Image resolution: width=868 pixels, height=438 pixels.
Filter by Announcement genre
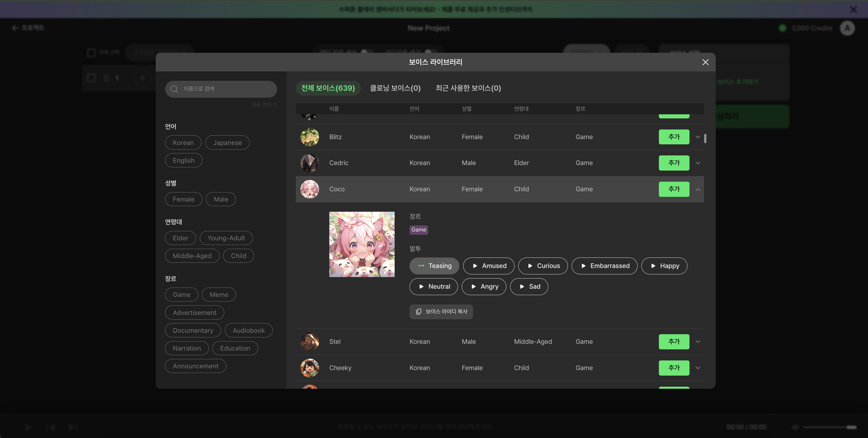(x=195, y=366)
